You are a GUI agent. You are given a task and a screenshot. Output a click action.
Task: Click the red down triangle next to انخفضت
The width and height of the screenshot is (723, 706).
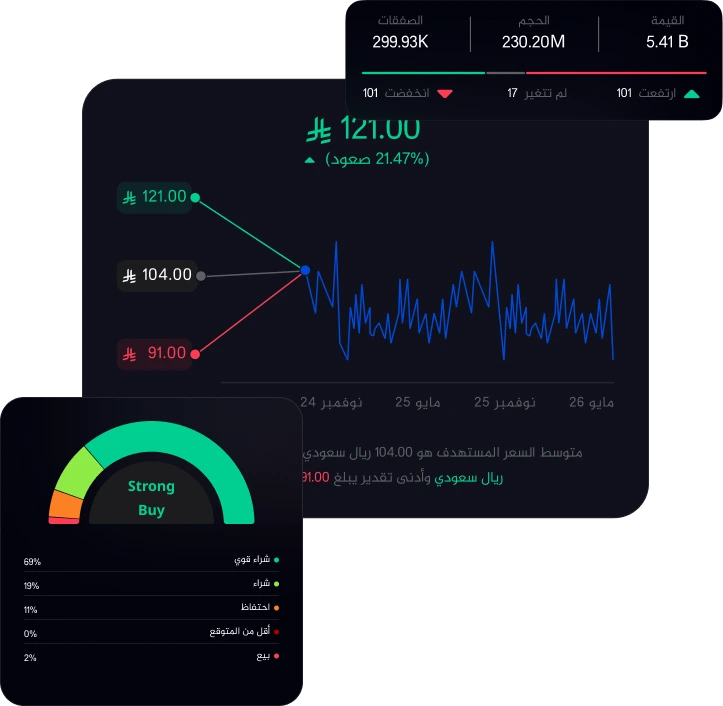point(445,94)
